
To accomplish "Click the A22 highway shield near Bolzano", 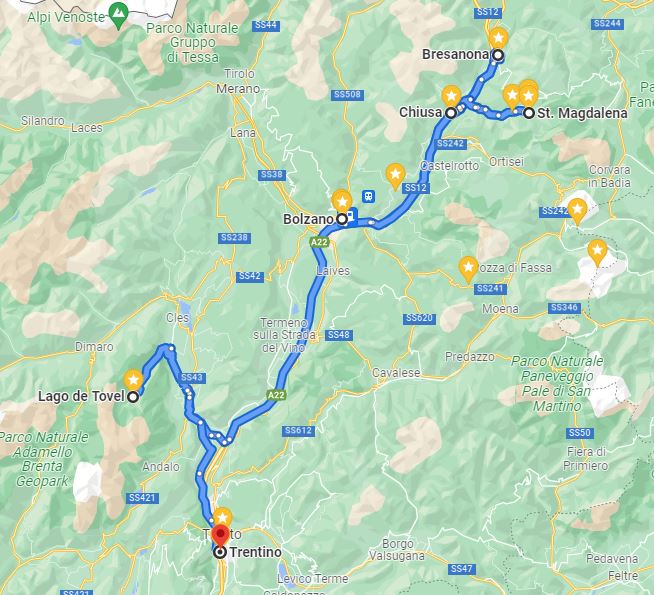I will (319, 242).
